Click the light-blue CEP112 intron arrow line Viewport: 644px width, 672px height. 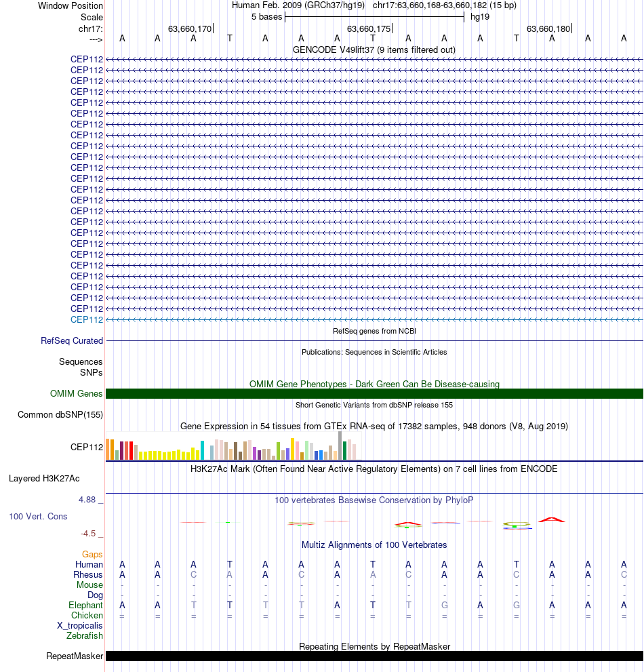click(374, 319)
